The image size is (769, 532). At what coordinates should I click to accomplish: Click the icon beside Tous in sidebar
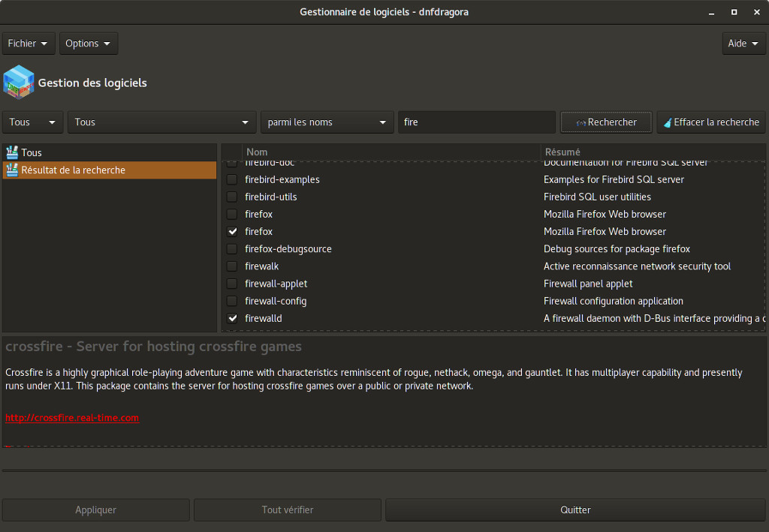pyautogui.click(x=11, y=152)
